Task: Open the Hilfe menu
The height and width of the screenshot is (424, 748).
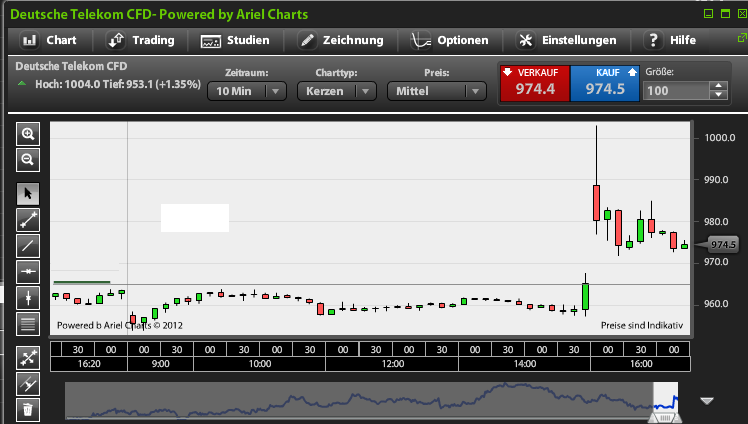Action: click(x=670, y=40)
